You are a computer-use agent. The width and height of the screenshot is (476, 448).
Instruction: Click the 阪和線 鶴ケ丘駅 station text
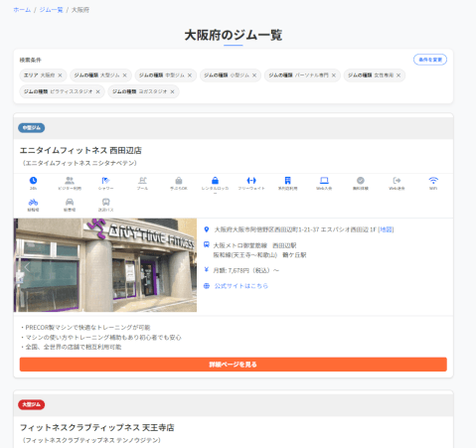point(259,255)
